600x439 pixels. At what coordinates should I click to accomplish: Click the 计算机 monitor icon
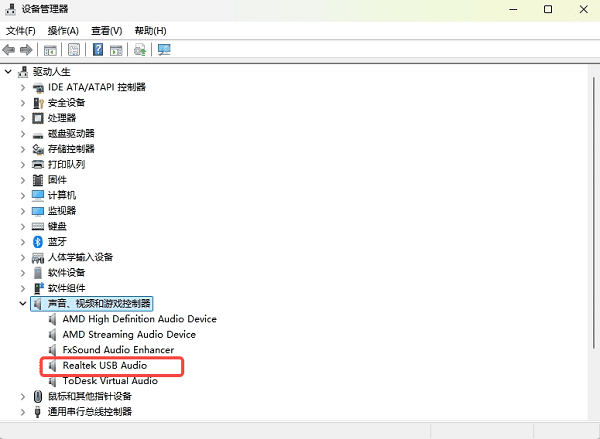(38, 196)
